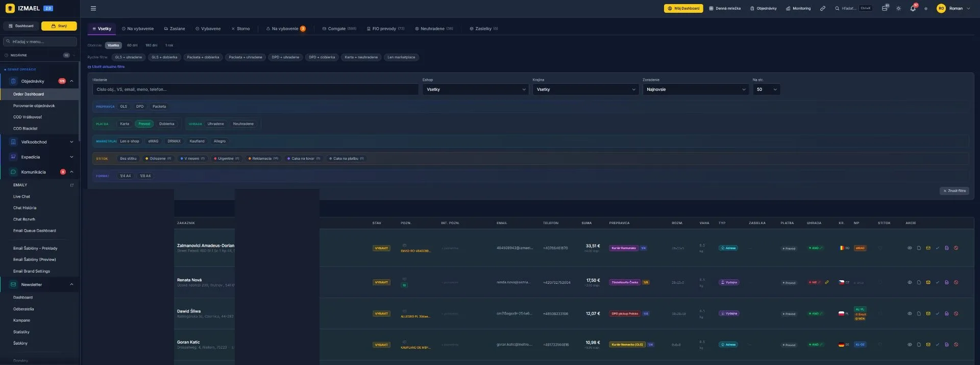
Task: Enable the GLS carrier filter chip
Action: pos(124,107)
